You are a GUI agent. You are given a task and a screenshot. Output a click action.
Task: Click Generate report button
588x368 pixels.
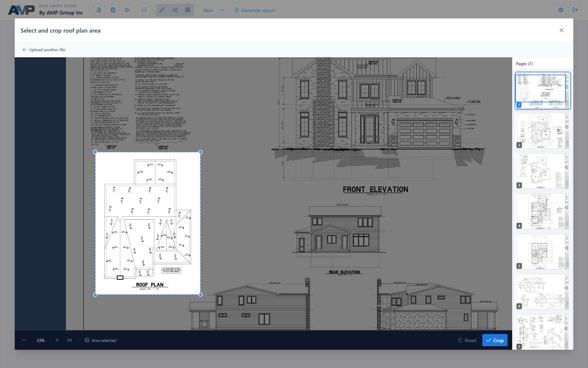tap(255, 10)
